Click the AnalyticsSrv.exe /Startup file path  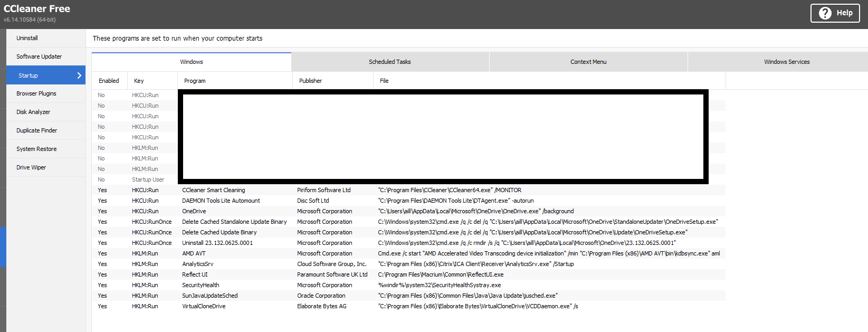(x=476, y=264)
